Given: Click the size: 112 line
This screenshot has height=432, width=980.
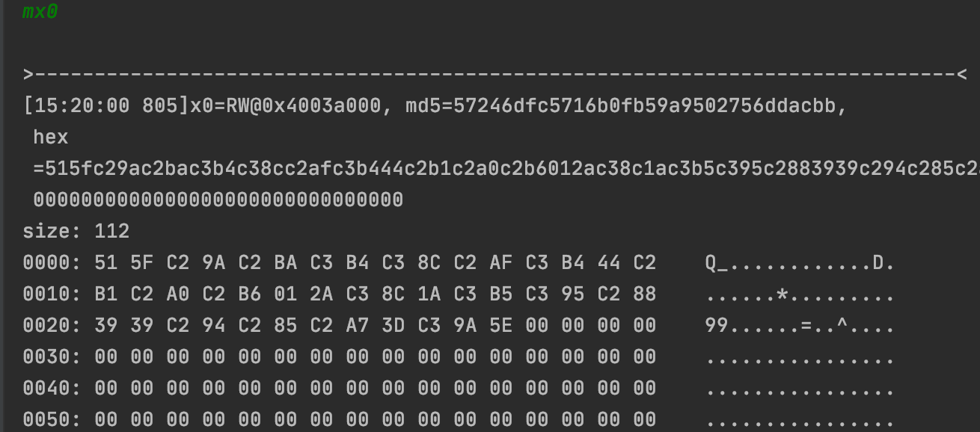Looking at the screenshot, I should (x=76, y=232).
